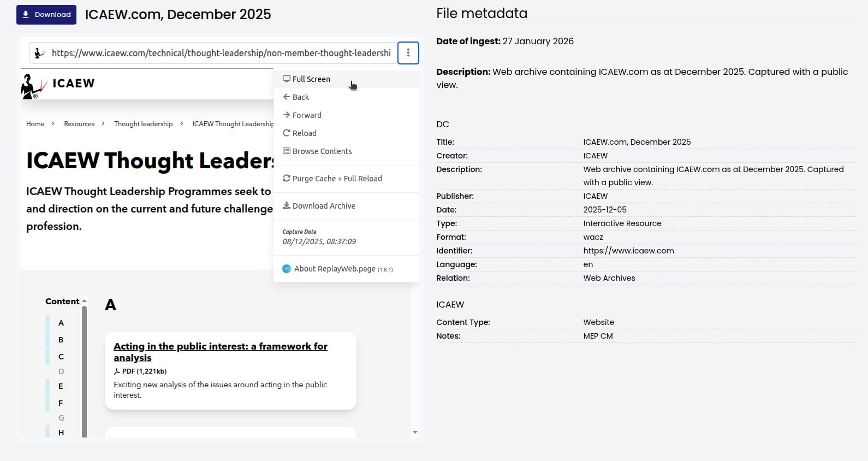Choose Download Archive in the menu
Screen dimensions: 868x461
(x=346, y=206)
